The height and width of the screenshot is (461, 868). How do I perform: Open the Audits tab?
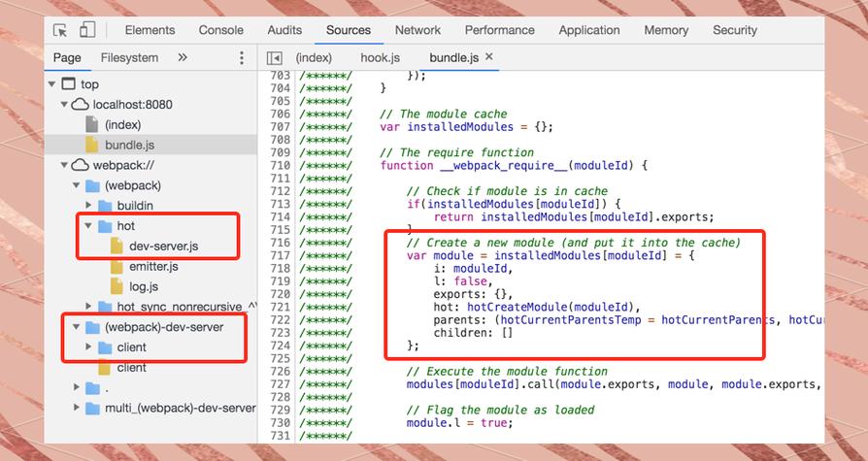284,30
